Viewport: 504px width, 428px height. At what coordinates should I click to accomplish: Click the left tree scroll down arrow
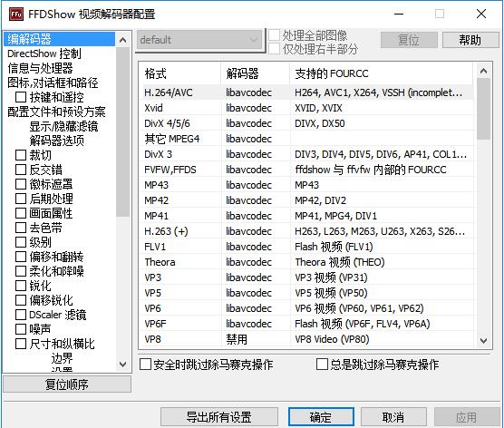(122, 365)
